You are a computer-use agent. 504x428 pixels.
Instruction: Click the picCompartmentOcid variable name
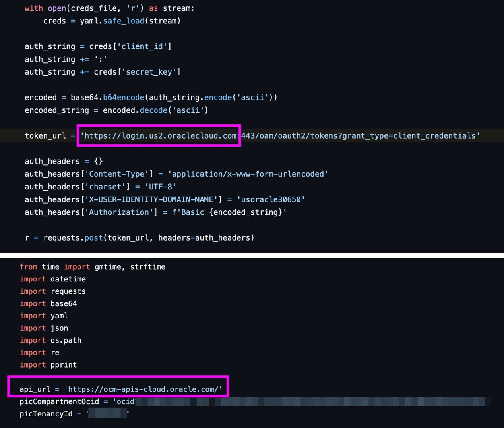click(x=59, y=401)
